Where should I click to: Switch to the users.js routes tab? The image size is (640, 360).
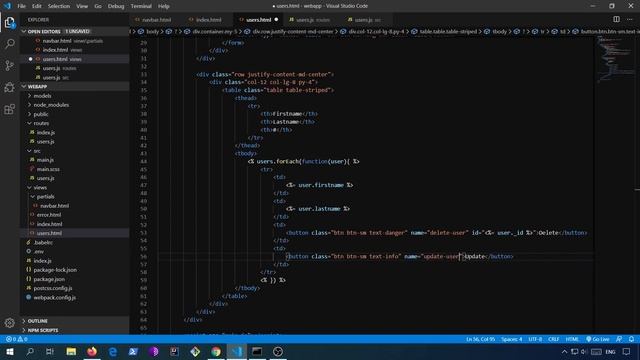(313, 20)
